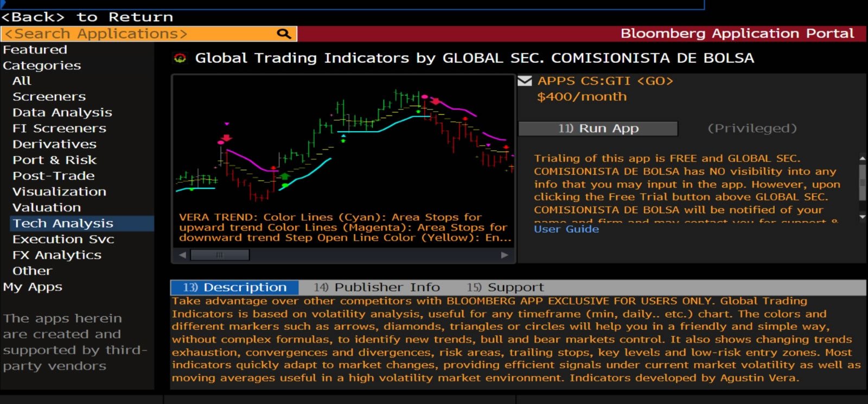
Task: Switch to the Description tab
Action: [234, 287]
